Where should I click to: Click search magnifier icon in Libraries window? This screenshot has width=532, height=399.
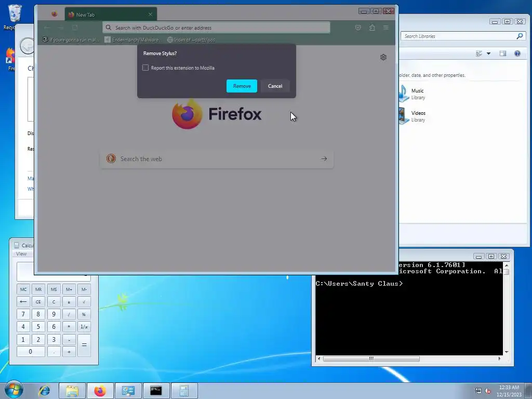click(x=520, y=36)
